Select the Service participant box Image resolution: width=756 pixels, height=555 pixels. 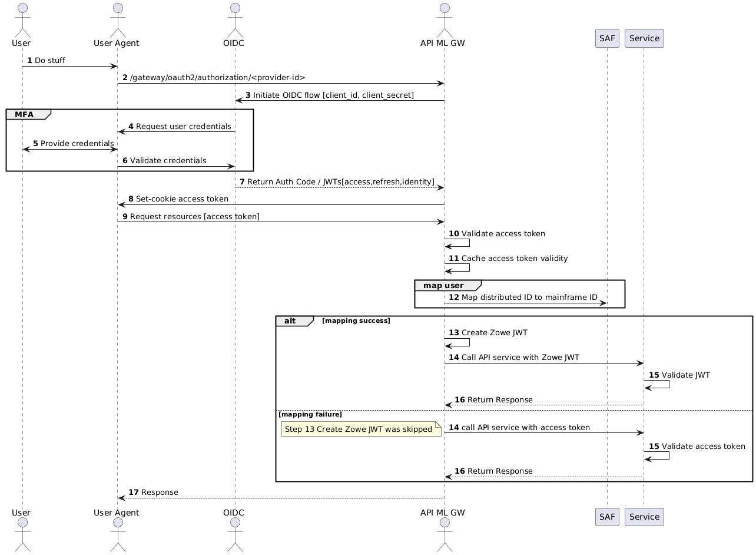point(644,38)
